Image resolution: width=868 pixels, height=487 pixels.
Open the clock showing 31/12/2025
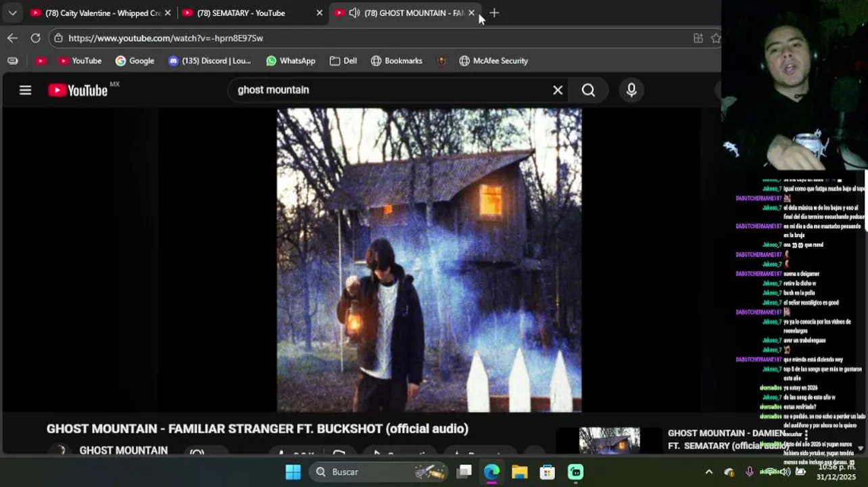tap(837, 471)
